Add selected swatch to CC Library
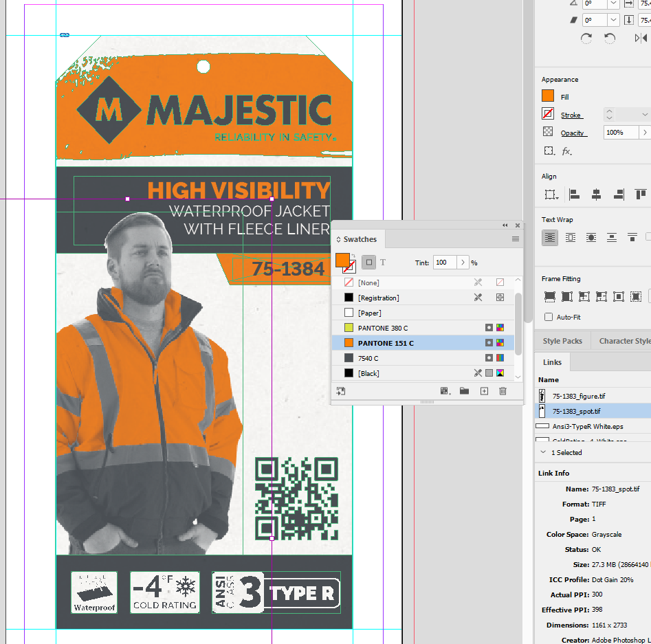Viewport: 651px width, 644px height. 341,391
